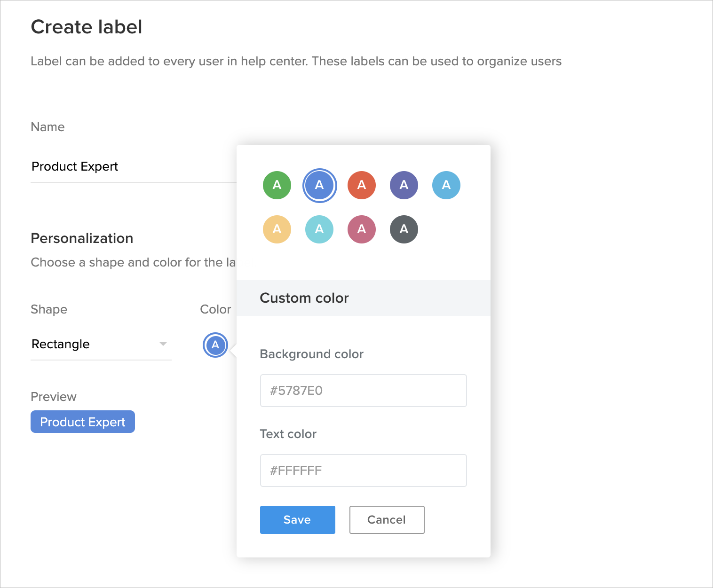This screenshot has height=588, width=713.
Task: Focus the Background color hex field
Action: (x=363, y=391)
